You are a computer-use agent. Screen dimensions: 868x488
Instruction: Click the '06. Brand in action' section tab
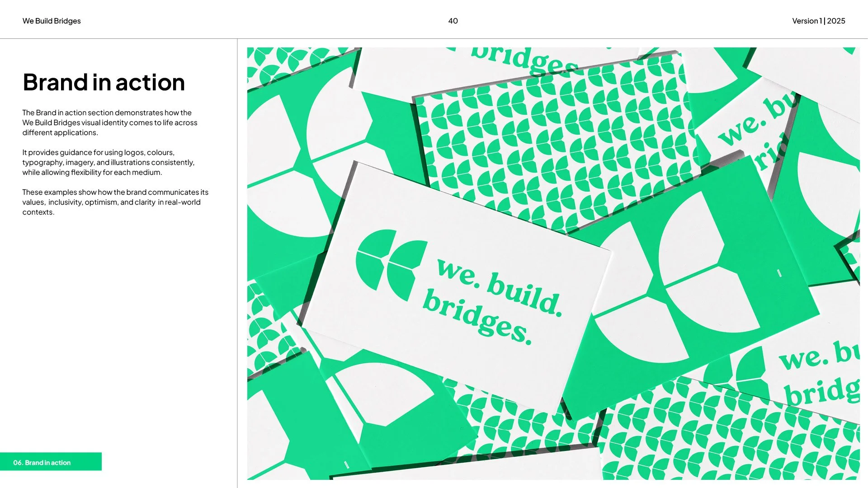(42, 463)
